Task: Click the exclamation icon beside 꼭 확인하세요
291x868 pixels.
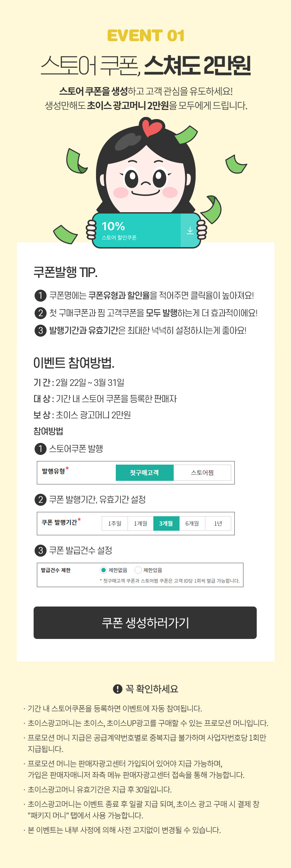Action: tap(117, 689)
